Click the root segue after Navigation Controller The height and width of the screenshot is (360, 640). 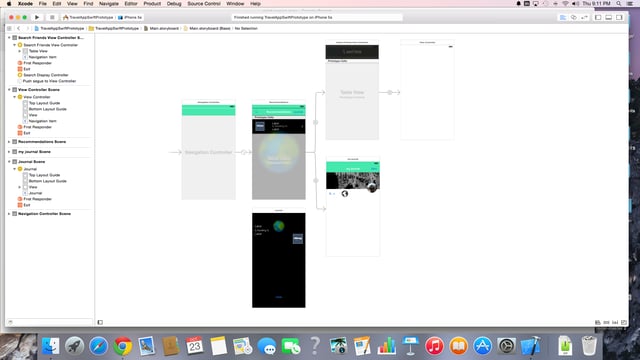coord(244,152)
